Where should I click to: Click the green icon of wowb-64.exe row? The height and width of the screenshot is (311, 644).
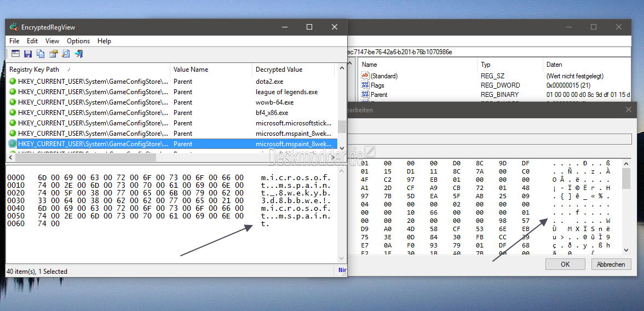click(12, 102)
